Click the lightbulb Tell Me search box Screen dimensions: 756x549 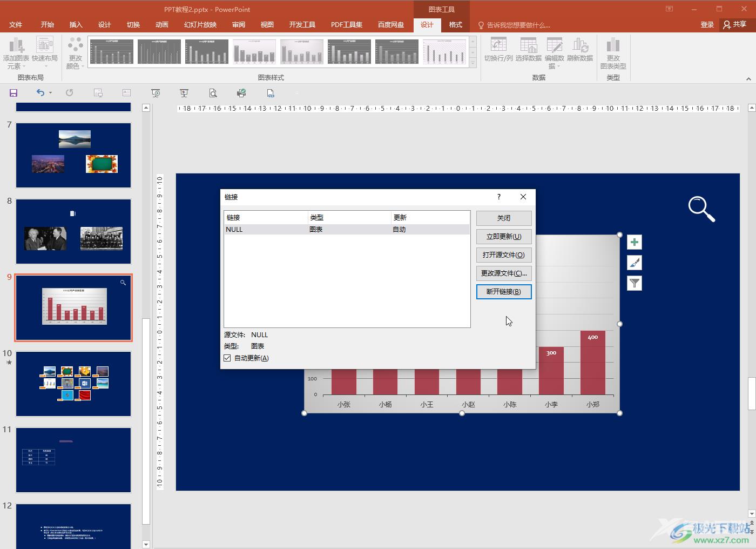515,25
